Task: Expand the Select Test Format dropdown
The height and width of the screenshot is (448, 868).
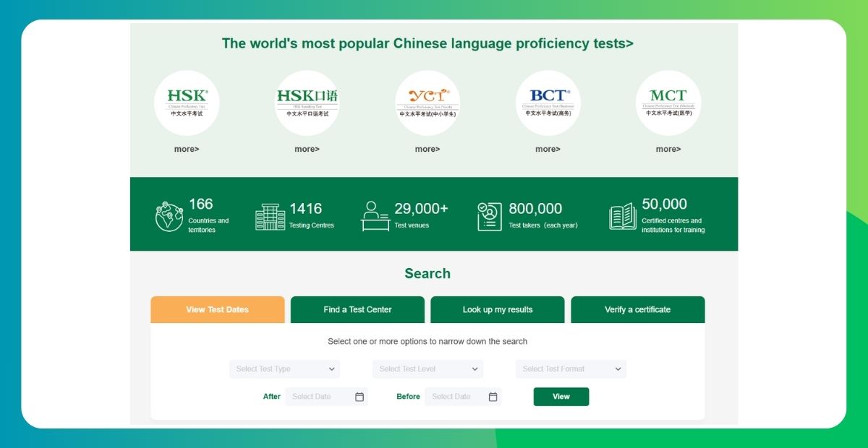Action: pyautogui.click(x=571, y=369)
